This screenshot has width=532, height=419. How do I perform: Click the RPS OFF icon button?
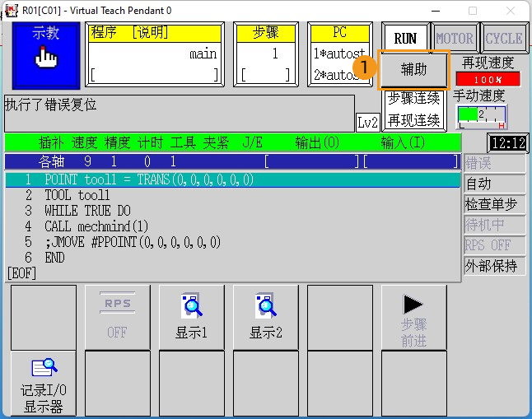coord(118,317)
